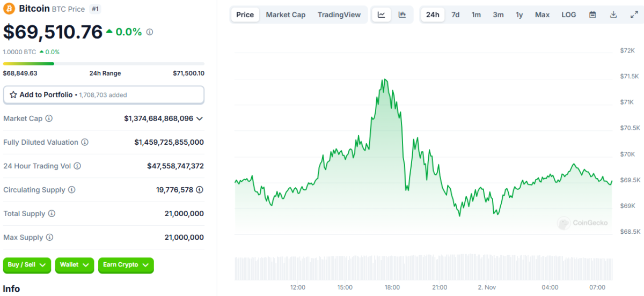Switch to line chart view icon
Image resolution: width=644 pixels, height=296 pixels.
(x=382, y=15)
